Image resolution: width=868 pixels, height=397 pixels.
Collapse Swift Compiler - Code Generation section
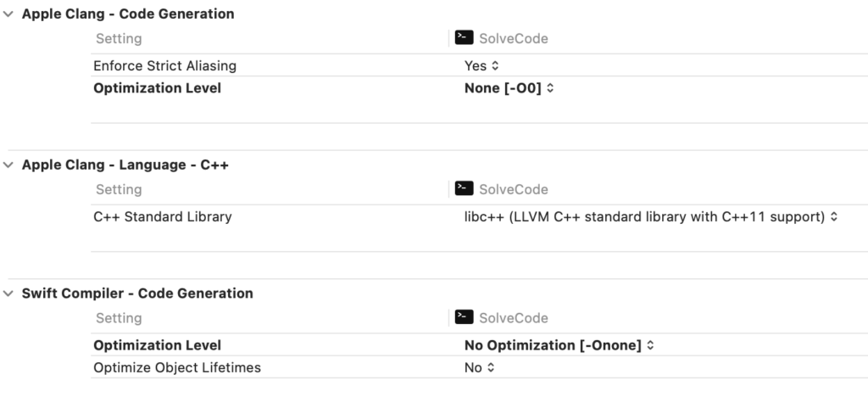pos(8,294)
